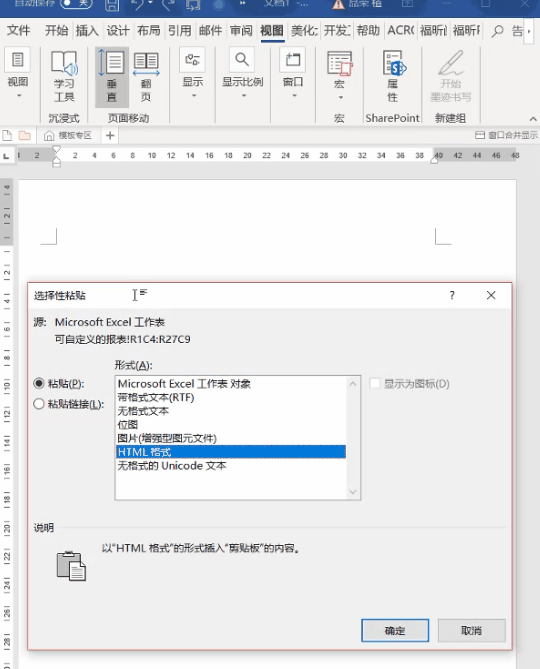This screenshot has width=540, height=669.
Task: Switch to the 引用 tab
Action: 180,31
